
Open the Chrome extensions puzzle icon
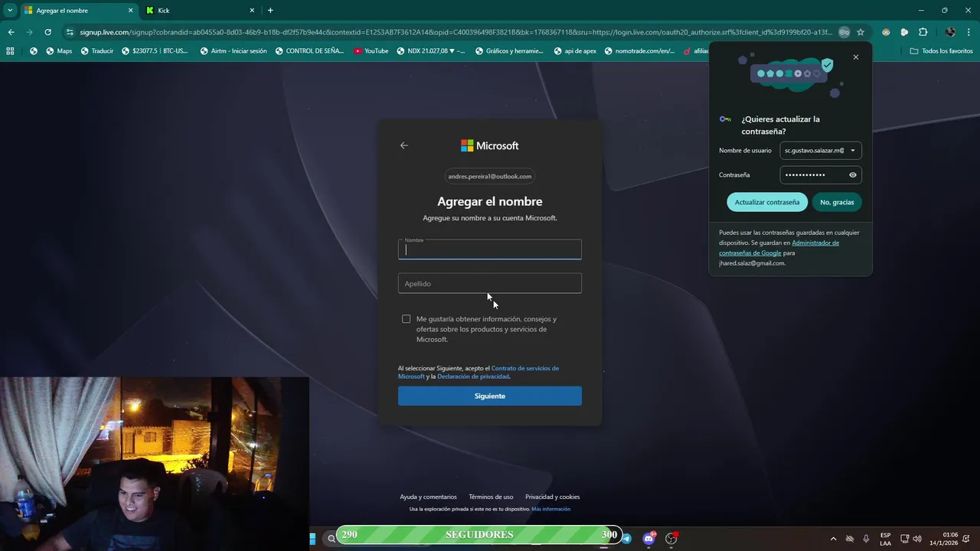(x=923, y=32)
